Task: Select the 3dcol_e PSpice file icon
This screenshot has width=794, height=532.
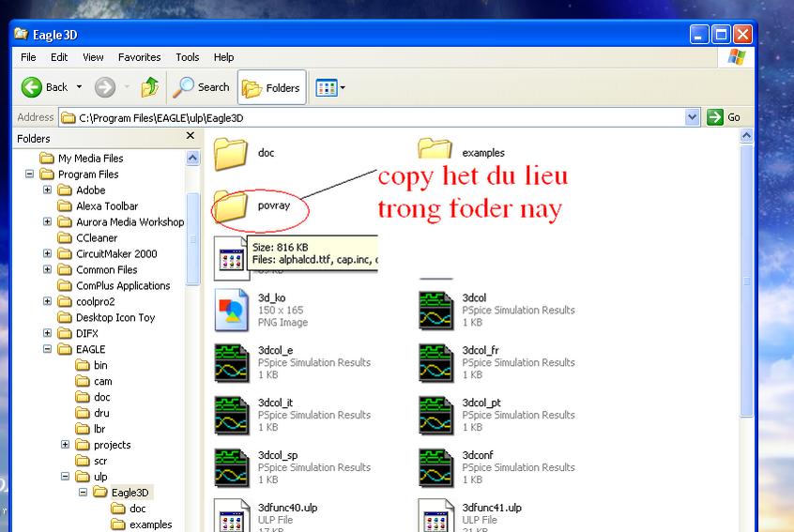Action: coord(232,362)
